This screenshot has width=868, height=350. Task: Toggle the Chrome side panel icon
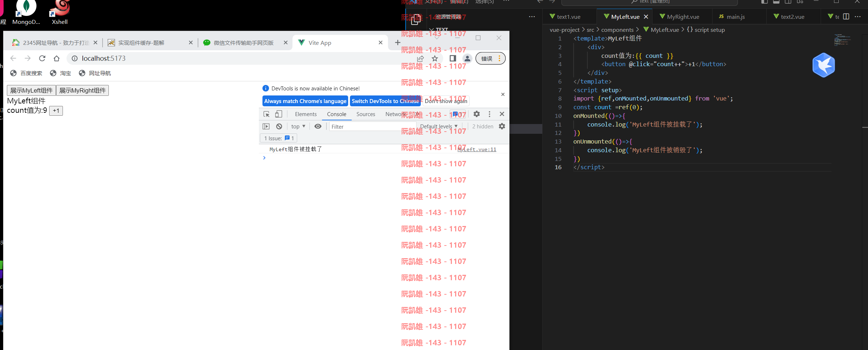click(x=453, y=58)
